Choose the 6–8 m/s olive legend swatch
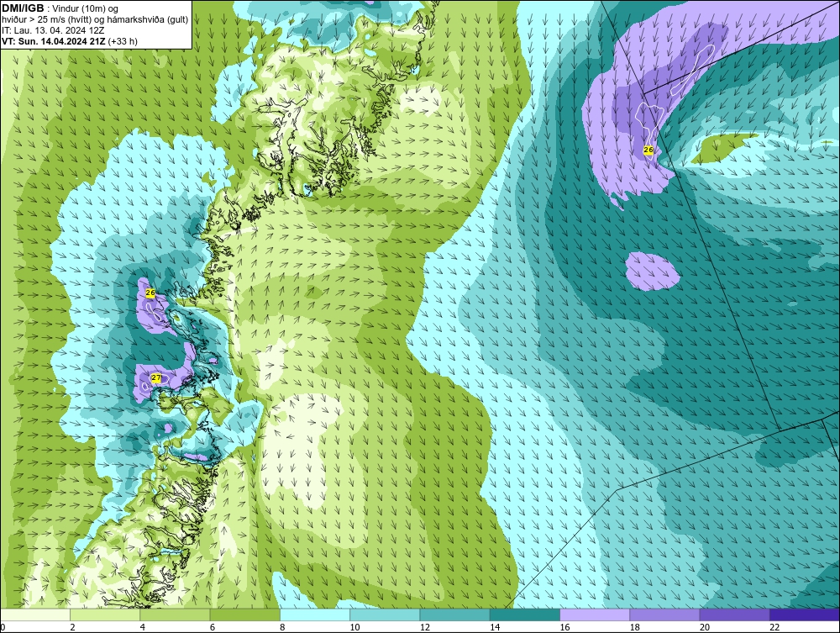The image size is (840, 633). point(244,615)
